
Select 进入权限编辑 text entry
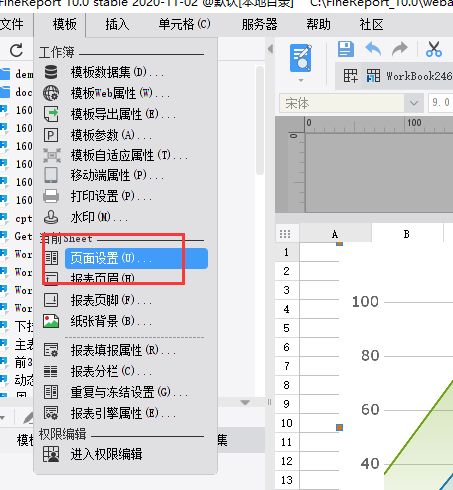click(106, 454)
